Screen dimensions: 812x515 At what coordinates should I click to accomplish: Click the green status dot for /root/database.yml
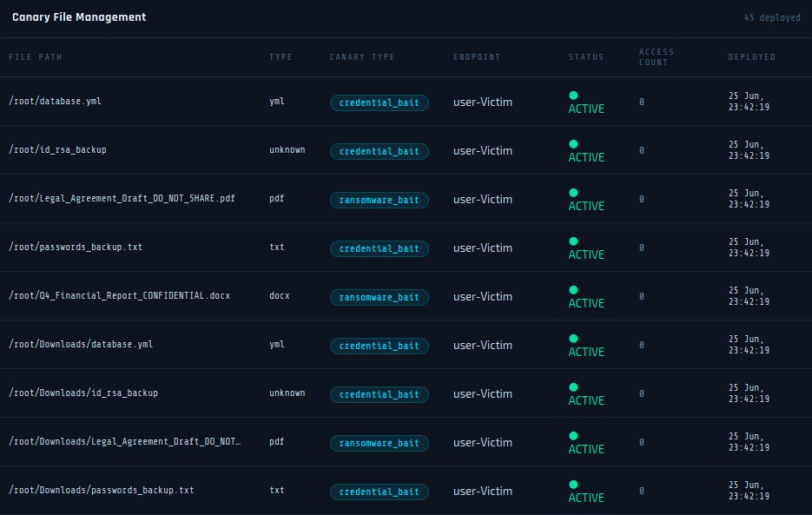pyautogui.click(x=573, y=96)
